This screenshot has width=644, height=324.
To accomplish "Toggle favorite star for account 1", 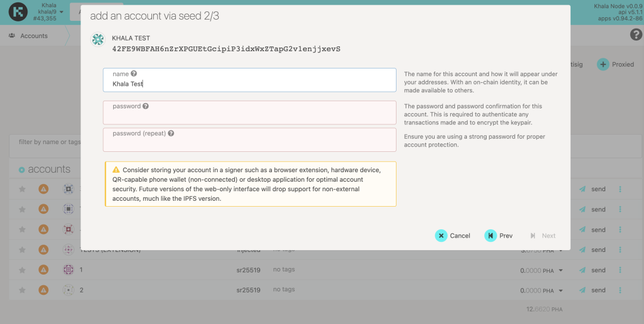I will (22, 270).
